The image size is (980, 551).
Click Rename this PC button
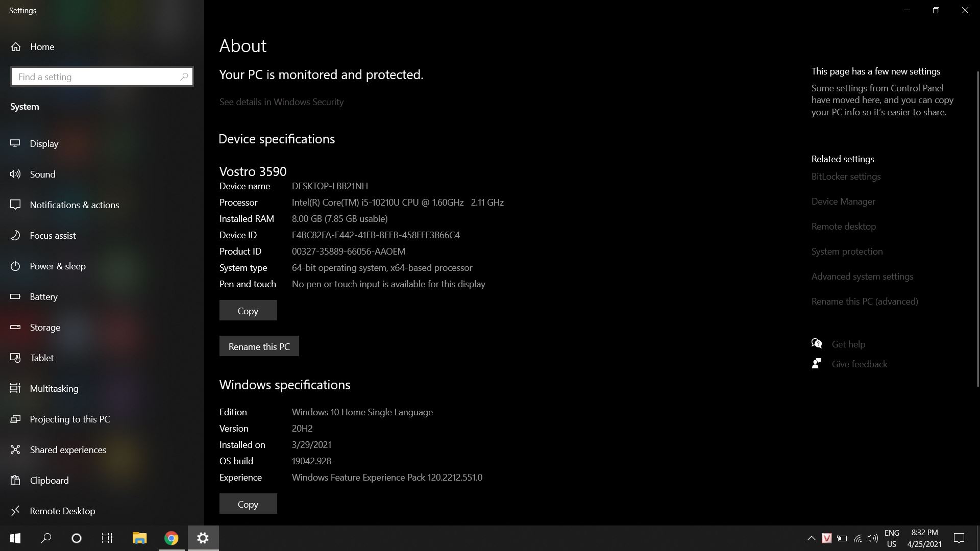(259, 346)
